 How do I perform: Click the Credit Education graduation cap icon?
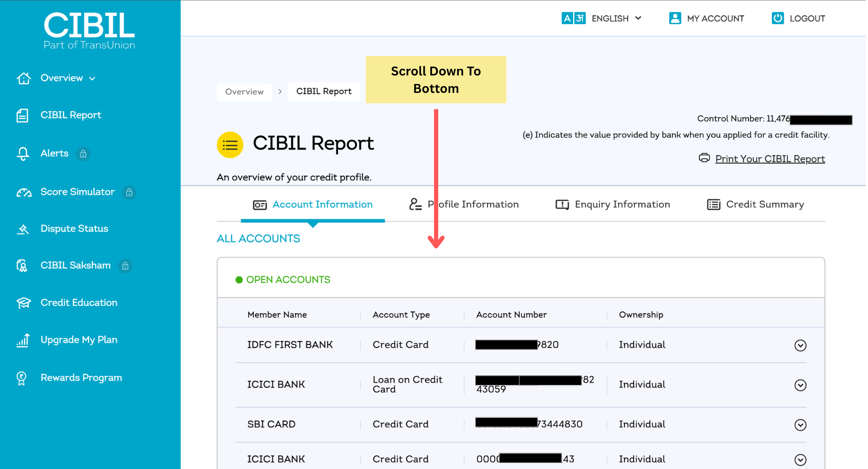pos(24,303)
